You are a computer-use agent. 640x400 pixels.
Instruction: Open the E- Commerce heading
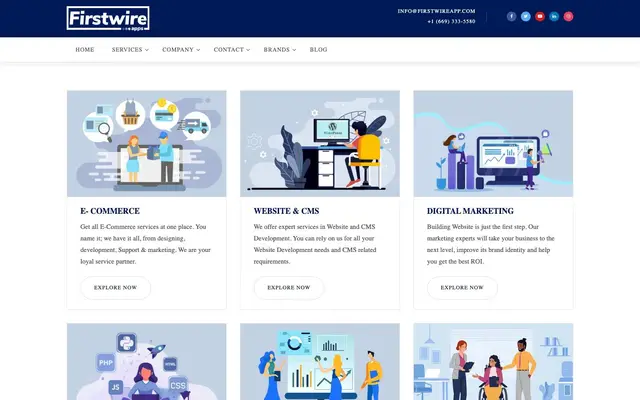tap(110, 211)
